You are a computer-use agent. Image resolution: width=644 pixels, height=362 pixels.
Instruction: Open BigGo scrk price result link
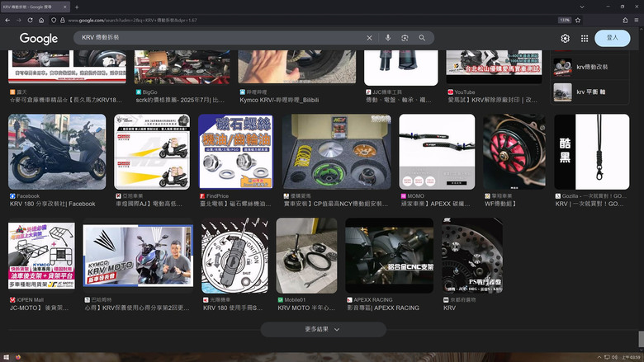180,100
